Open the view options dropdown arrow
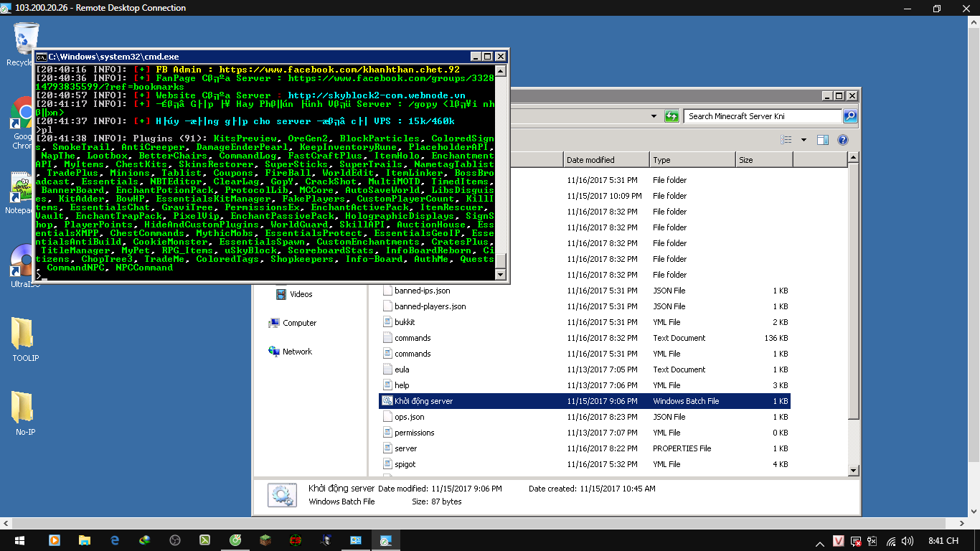The height and width of the screenshot is (551, 980). [x=804, y=140]
